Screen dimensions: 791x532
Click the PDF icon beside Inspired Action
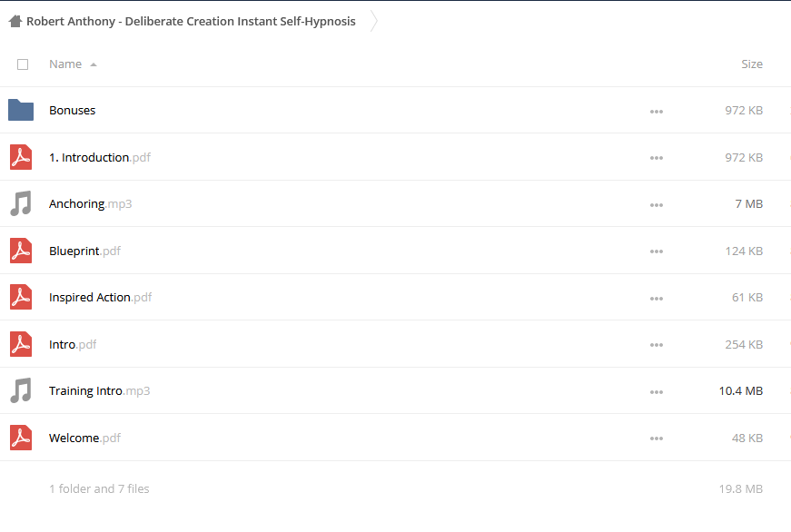pyautogui.click(x=21, y=297)
